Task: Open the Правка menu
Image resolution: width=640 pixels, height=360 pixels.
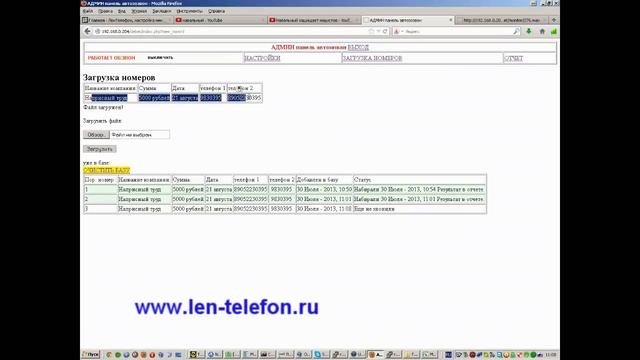Action: 105,11
